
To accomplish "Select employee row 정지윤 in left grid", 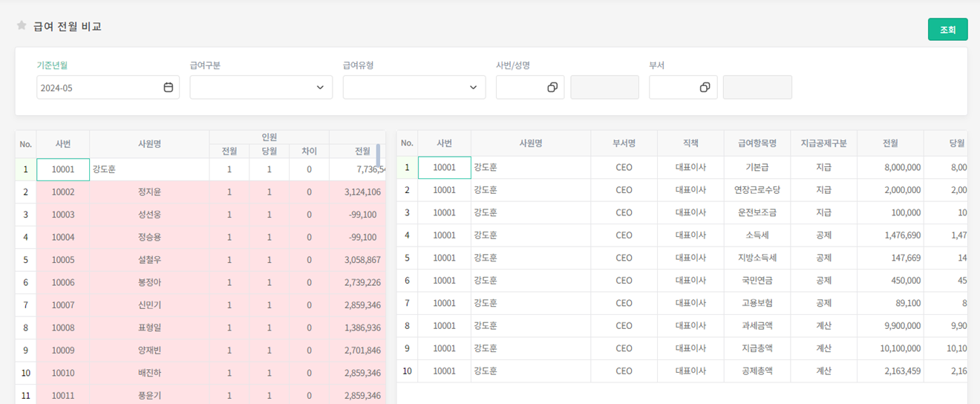I will (149, 192).
